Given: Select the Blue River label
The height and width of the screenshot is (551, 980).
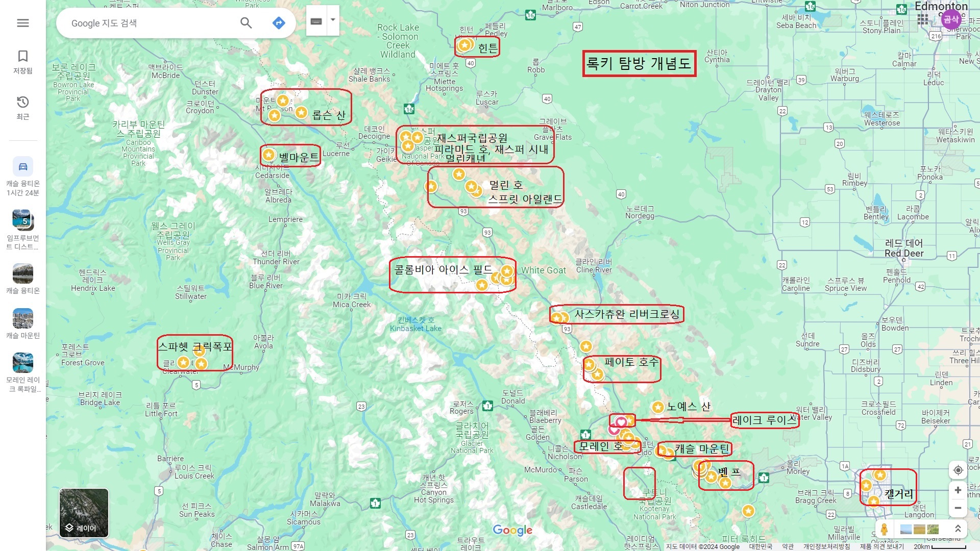Looking at the screenshot, I should click(265, 282).
